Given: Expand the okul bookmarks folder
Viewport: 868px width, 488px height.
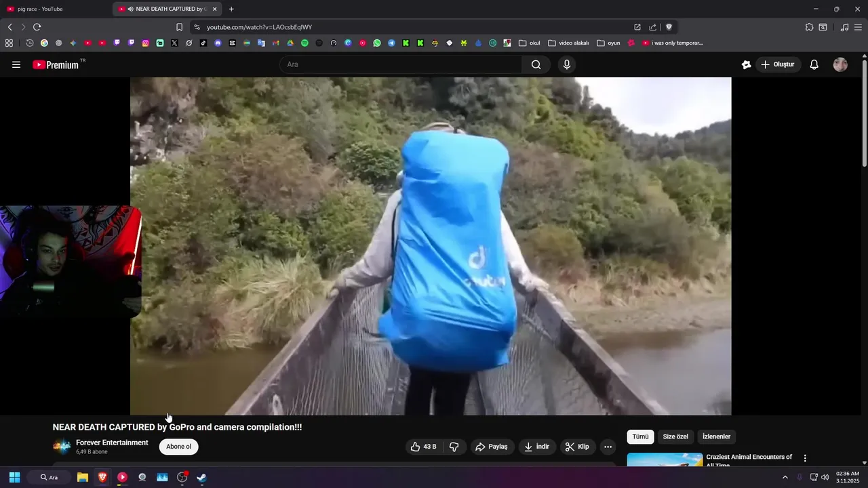Looking at the screenshot, I should coord(530,43).
